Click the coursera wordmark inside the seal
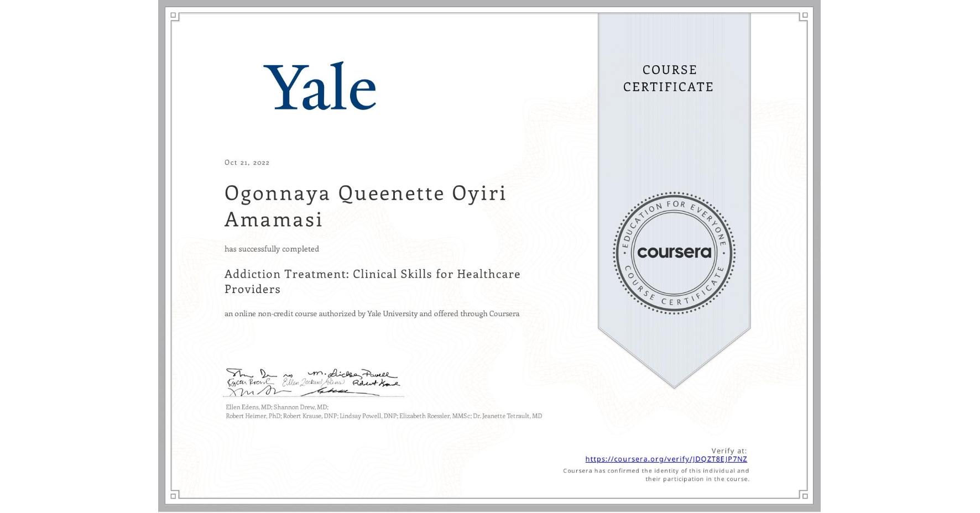This screenshot has width=980, height=513. (674, 253)
